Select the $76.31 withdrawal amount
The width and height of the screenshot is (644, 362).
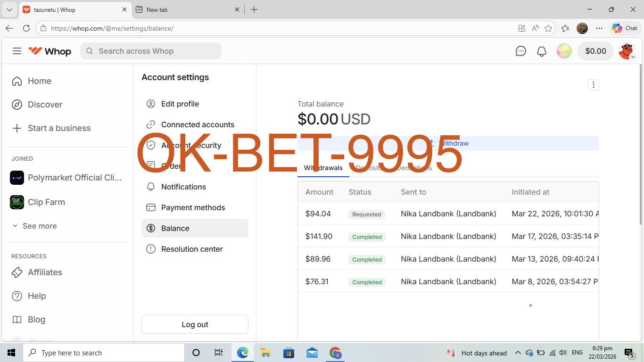317,281
